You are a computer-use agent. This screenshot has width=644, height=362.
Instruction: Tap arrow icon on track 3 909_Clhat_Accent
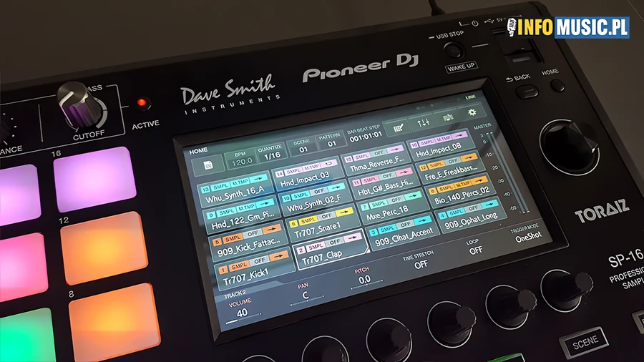422,221
